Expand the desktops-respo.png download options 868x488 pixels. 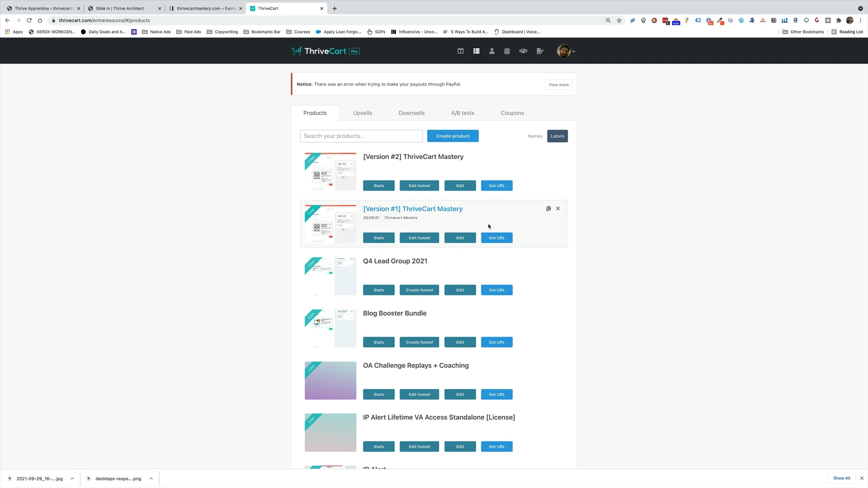[x=151, y=478]
